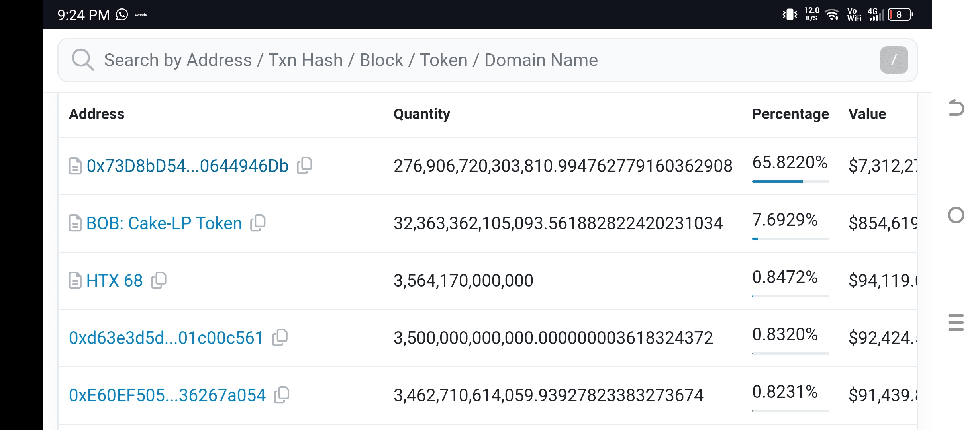Image resolution: width=980 pixels, height=430 pixels.
Task: Click the Percentage column header
Action: [x=790, y=114]
